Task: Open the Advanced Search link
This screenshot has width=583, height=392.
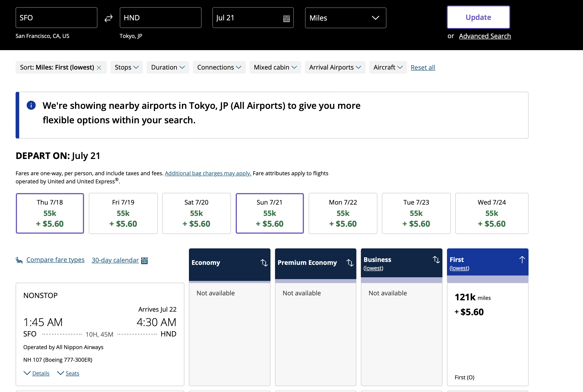Action: pyautogui.click(x=485, y=36)
